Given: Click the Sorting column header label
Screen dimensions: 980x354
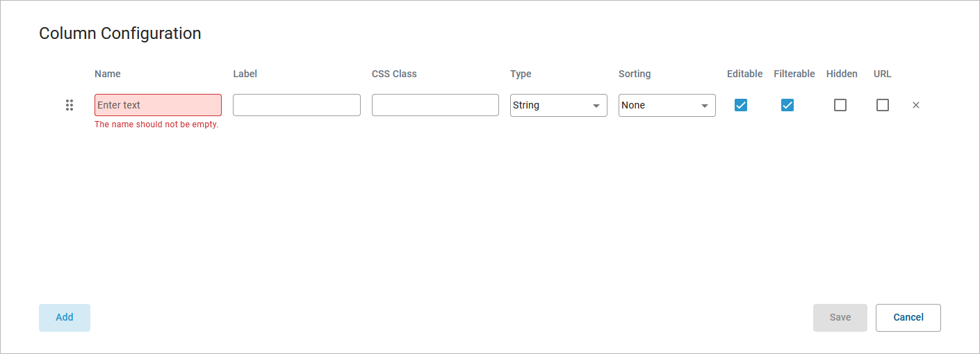Looking at the screenshot, I should (x=635, y=74).
